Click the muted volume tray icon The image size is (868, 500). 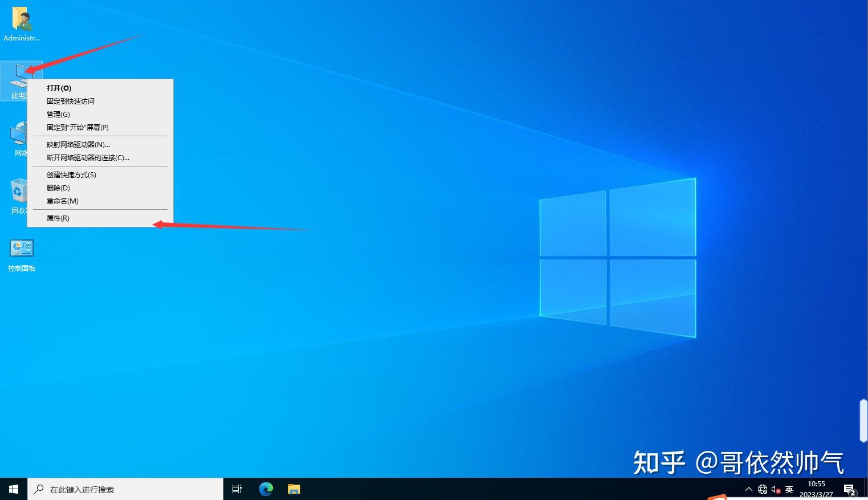pyautogui.click(x=776, y=489)
